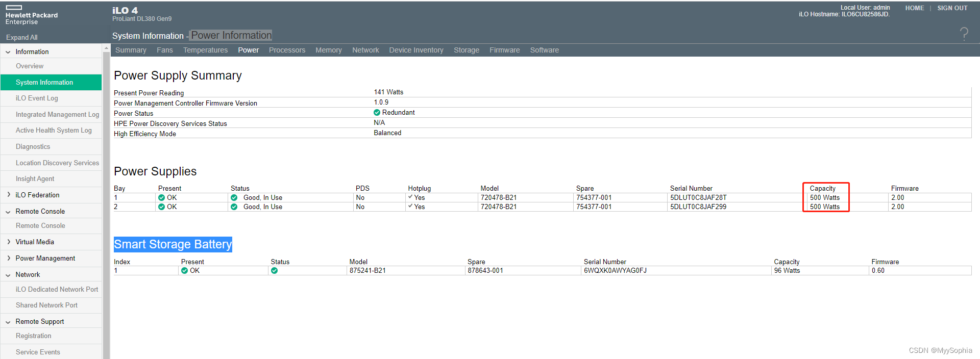Screen dimensions: 980x359
Task: Open the Software tab
Action: point(545,50)
